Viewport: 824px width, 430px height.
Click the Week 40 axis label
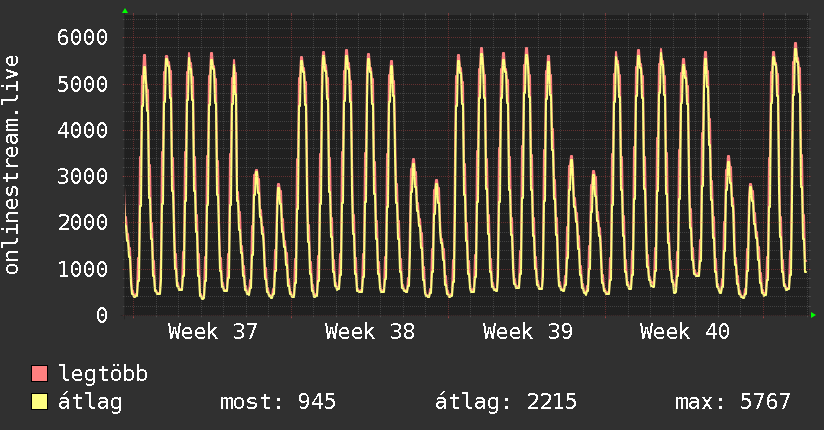(685, 332)
